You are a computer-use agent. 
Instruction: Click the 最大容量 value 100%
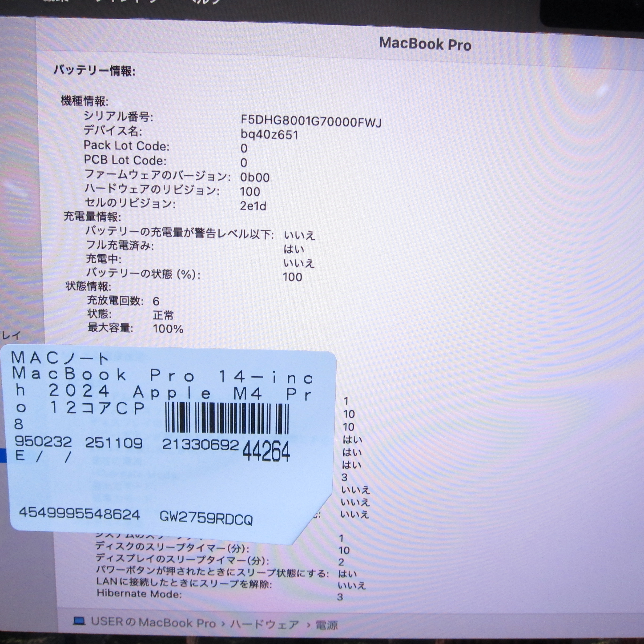[168, 329]
